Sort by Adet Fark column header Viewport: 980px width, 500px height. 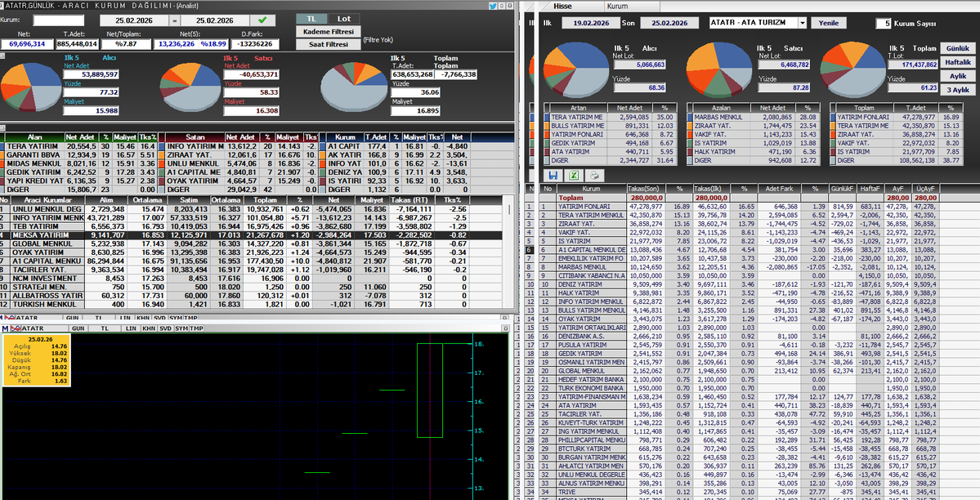coord(779,188)
